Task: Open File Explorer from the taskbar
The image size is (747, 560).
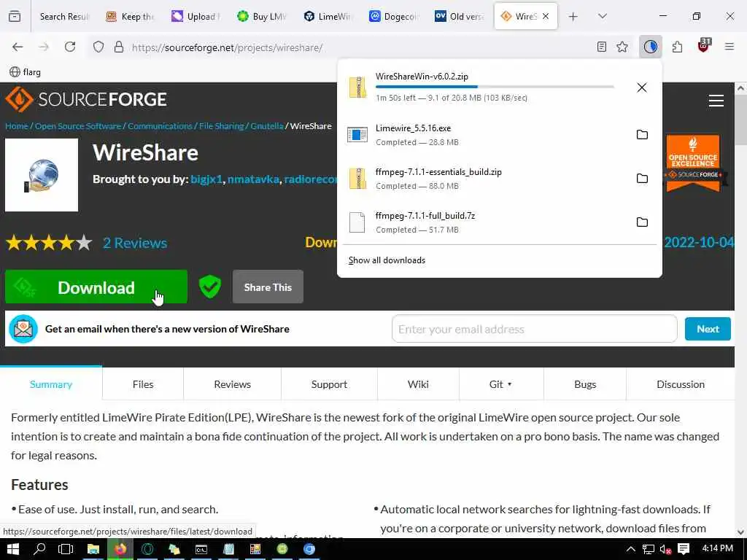Action: click(x=93, y=549)
